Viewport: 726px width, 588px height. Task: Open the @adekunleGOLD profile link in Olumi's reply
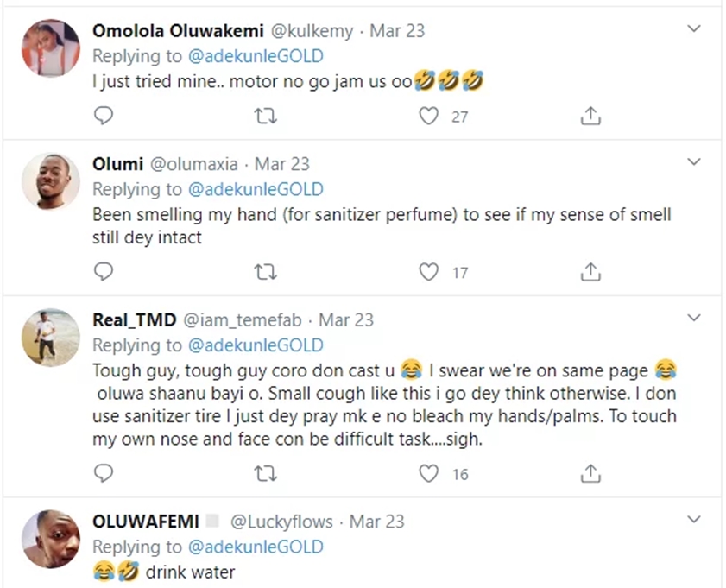point(256,189)
